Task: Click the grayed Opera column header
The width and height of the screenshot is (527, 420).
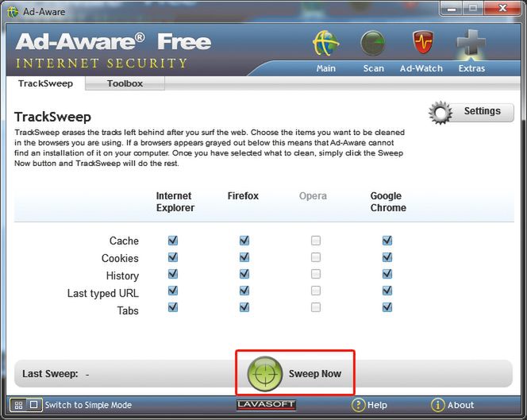Action: 313,196
